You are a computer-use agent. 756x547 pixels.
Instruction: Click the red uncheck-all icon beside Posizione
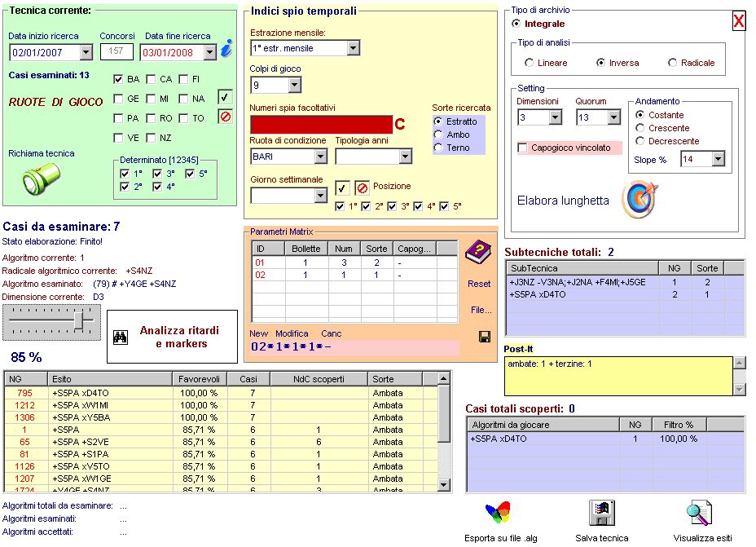[x=362, y=187]
